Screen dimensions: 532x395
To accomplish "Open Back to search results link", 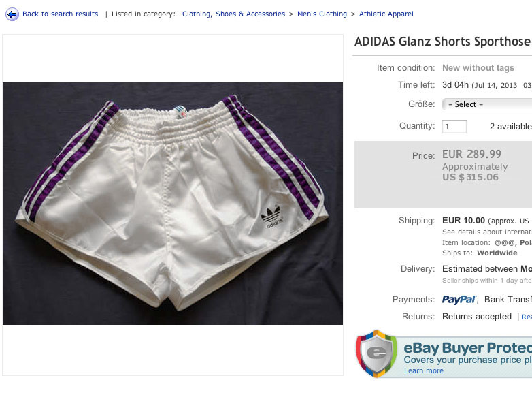I will [60, 14].
